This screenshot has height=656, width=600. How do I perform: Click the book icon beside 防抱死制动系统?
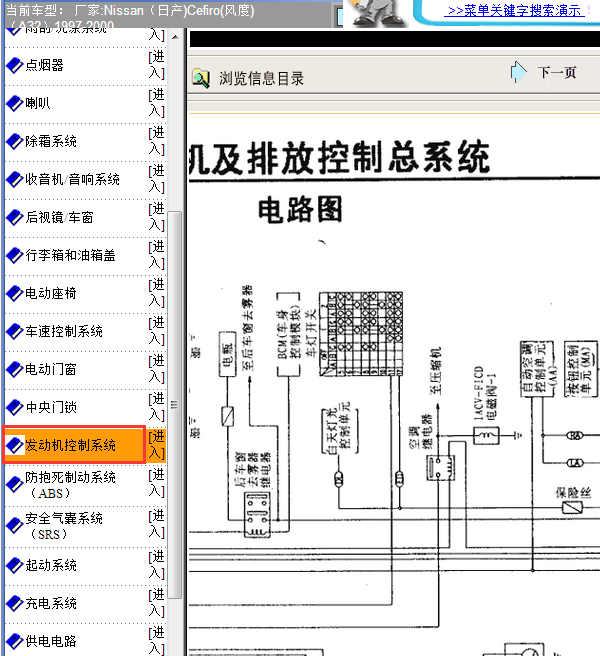pos(15,485)
